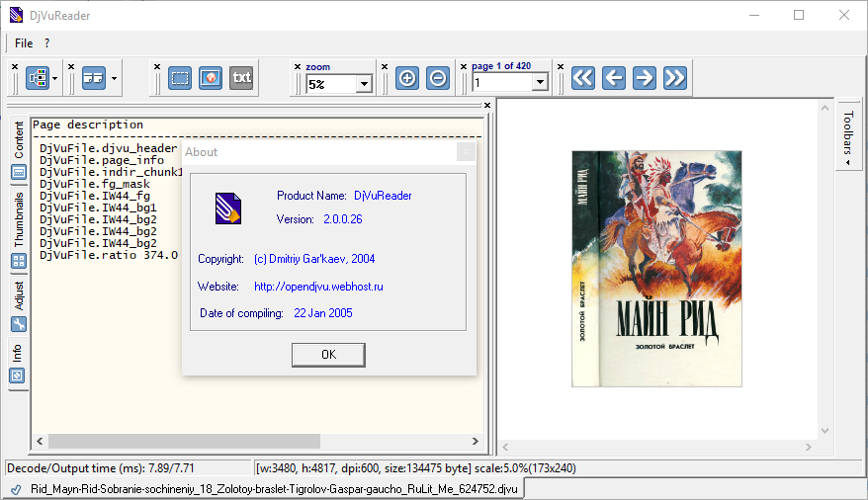The image size is (868, 500).
Task: Close the layout mode toolbar group
Action: click(x=15, y=67)
